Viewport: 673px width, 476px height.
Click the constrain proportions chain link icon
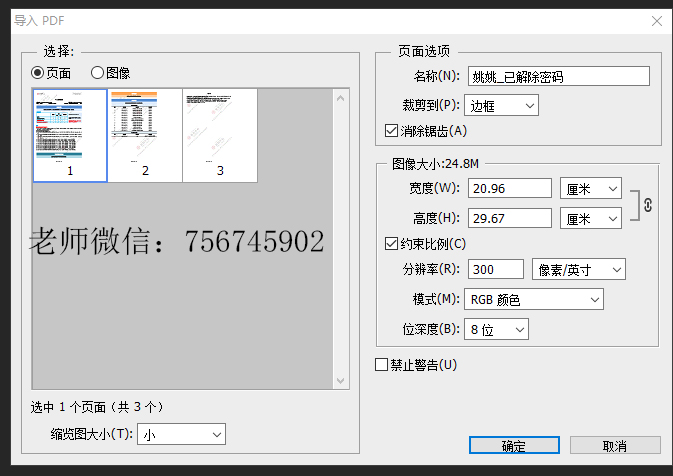(x=647, y=204)
